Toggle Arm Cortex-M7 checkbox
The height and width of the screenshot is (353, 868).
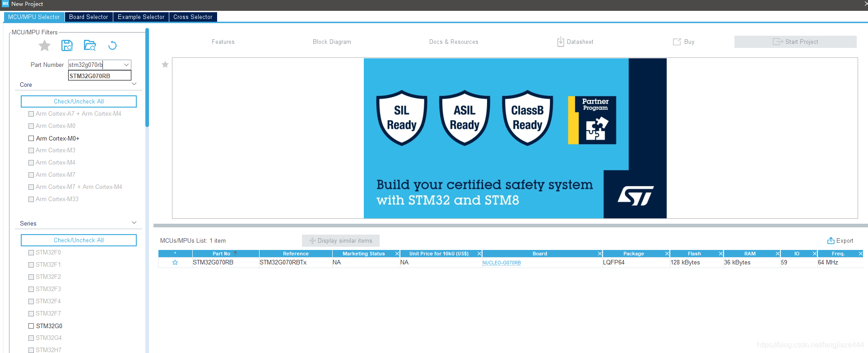tap(31, 175)
